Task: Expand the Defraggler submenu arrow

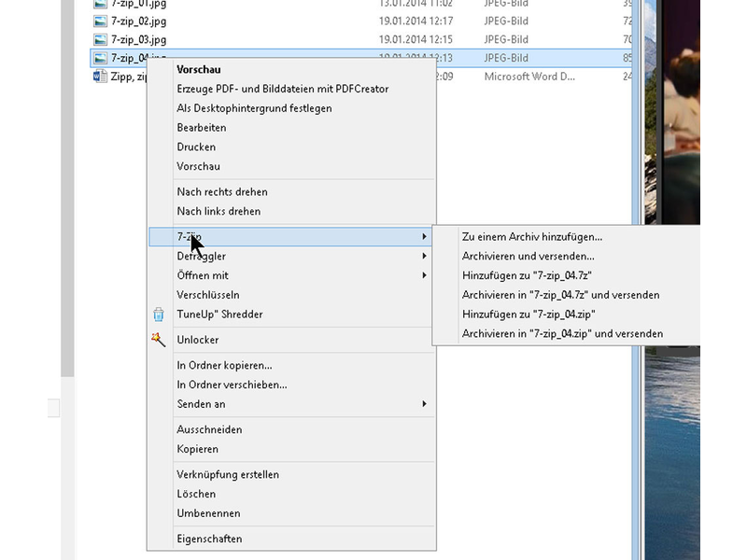Action: (424, 256)
